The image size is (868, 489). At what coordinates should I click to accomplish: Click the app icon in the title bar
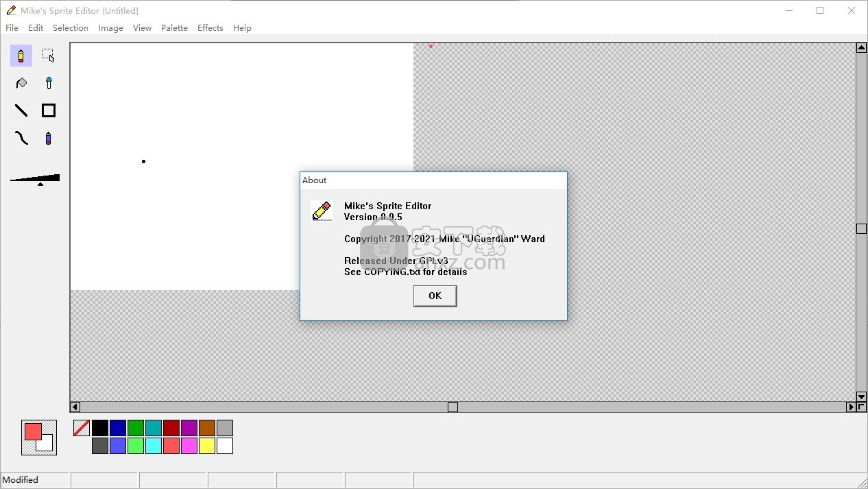tap(11, 10)
